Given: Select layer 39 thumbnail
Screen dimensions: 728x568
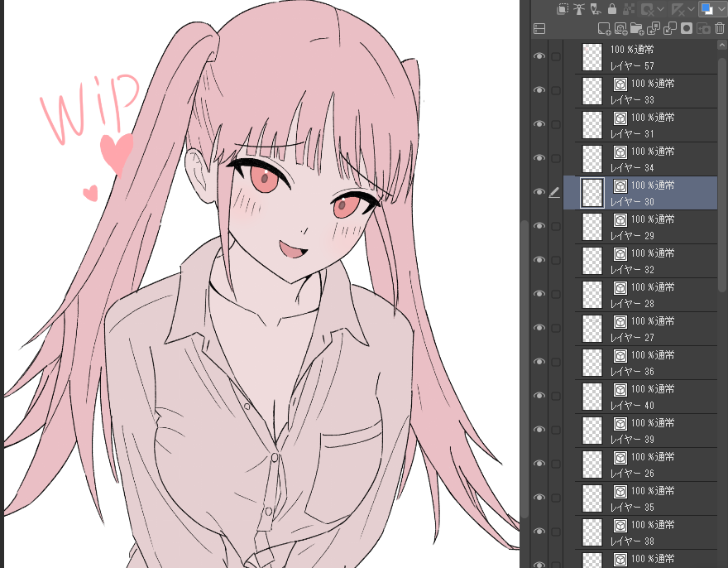Looking at the screenshot, I should pyautogui.click(x=592, y=430).
